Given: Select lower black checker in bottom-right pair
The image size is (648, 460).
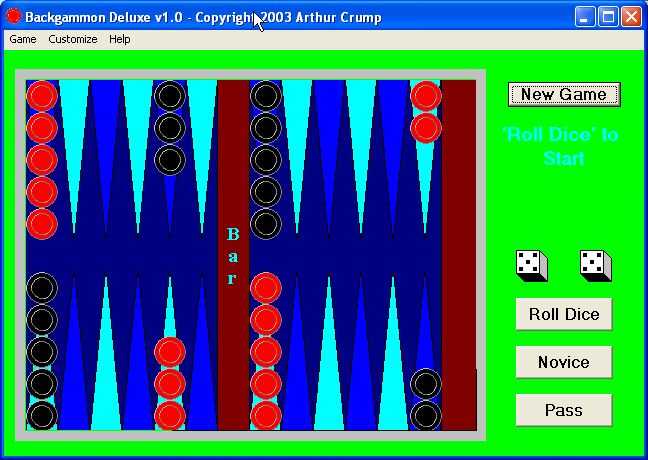Looking at the screenshot, I should pos(426,416).
